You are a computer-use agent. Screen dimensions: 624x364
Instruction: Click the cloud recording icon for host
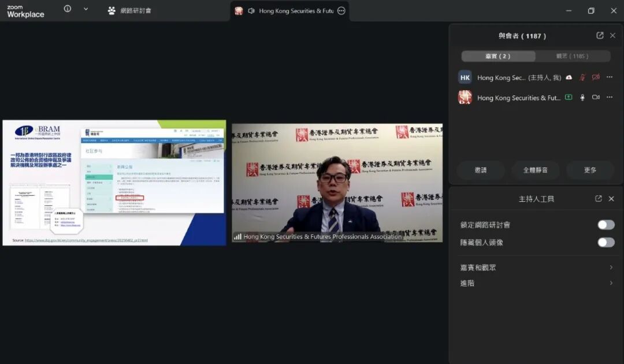pos(569,77)
